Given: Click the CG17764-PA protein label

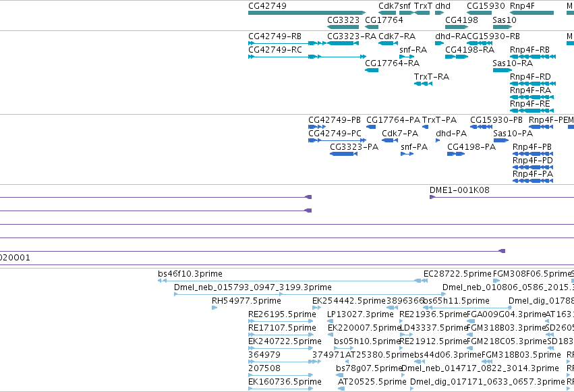Looking at the screenshot, I should tap(393, 120).
